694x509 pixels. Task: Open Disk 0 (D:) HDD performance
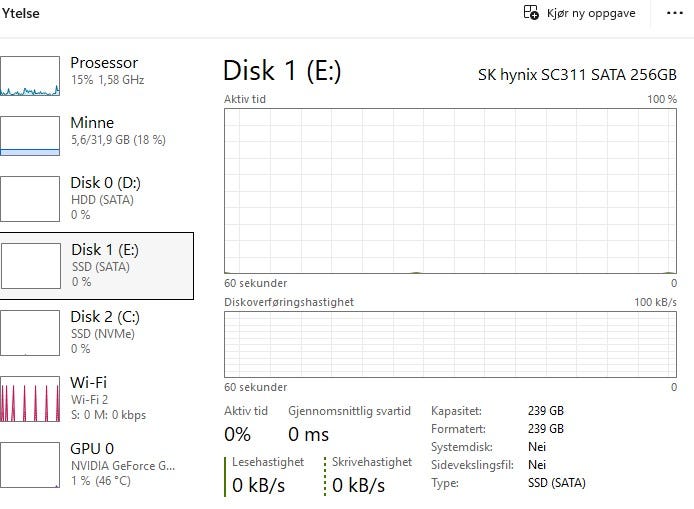[x=96, y=199]
